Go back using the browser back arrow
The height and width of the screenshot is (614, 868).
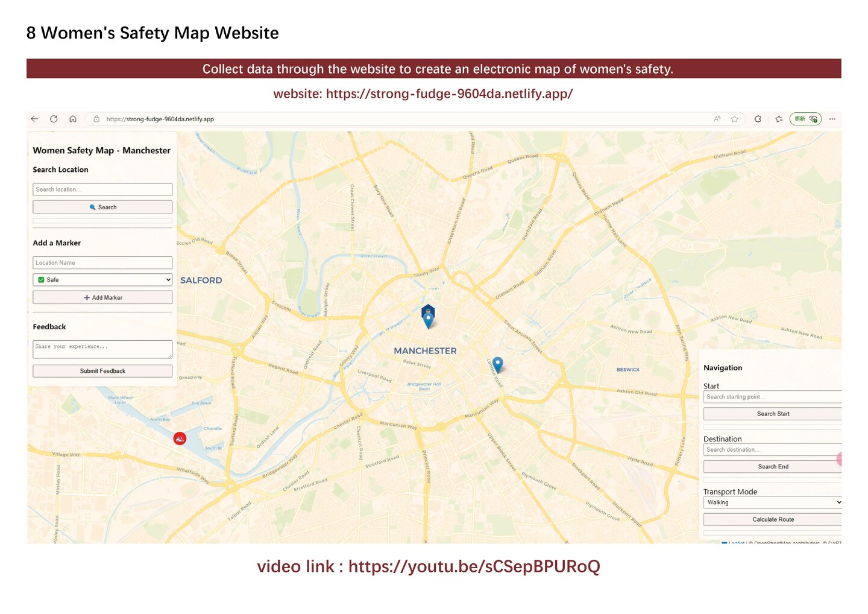coord(34,119)
